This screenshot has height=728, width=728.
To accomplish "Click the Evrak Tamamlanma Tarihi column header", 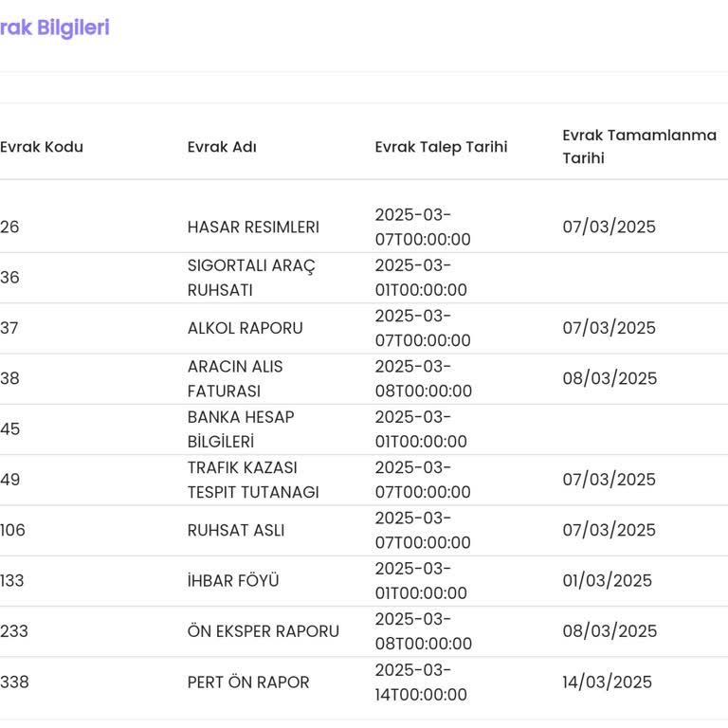I will 639,147.
